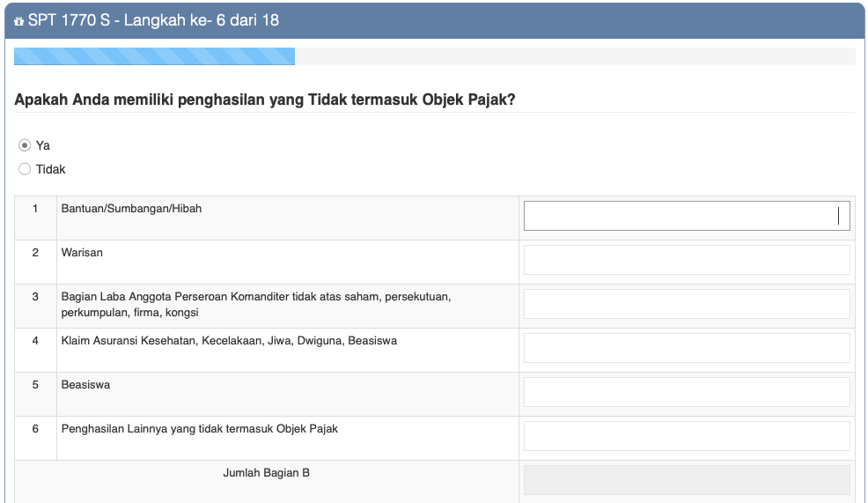Click the "Beasiswa" label in row 5
Image resolution: width=868 pixels, height=503 pixels.
(85, 385)
